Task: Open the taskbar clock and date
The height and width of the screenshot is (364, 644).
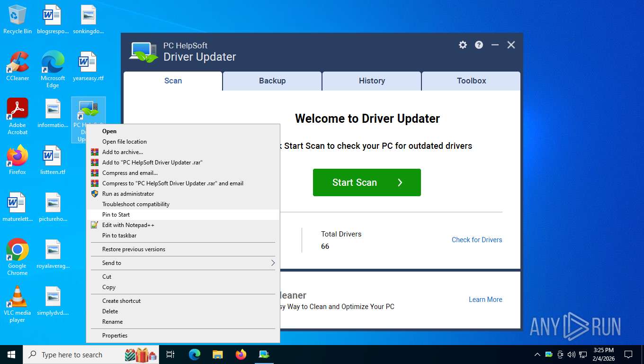Action: [603, 355]
